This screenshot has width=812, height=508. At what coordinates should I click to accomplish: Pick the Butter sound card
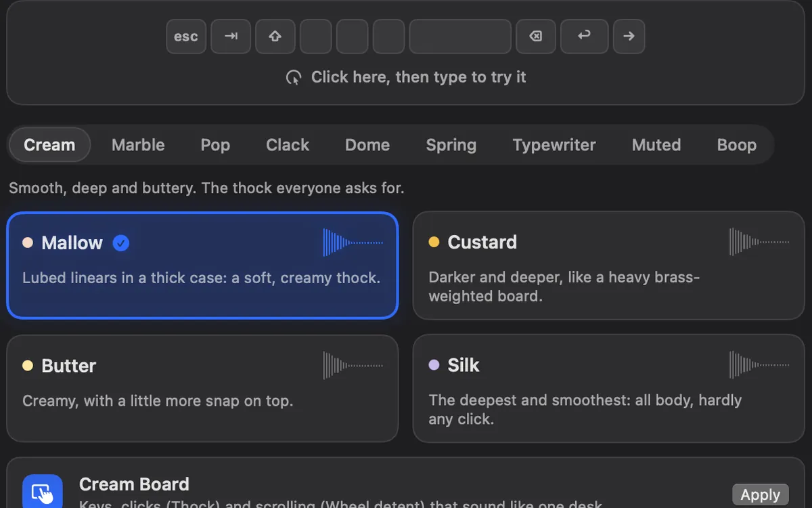(x=202, y=388)
